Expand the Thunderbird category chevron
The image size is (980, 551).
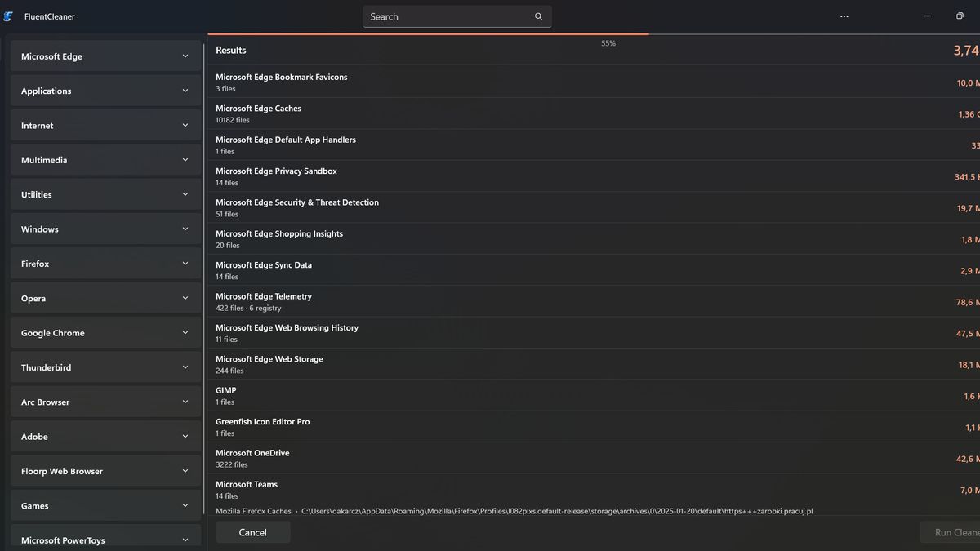tap(185, 368)
